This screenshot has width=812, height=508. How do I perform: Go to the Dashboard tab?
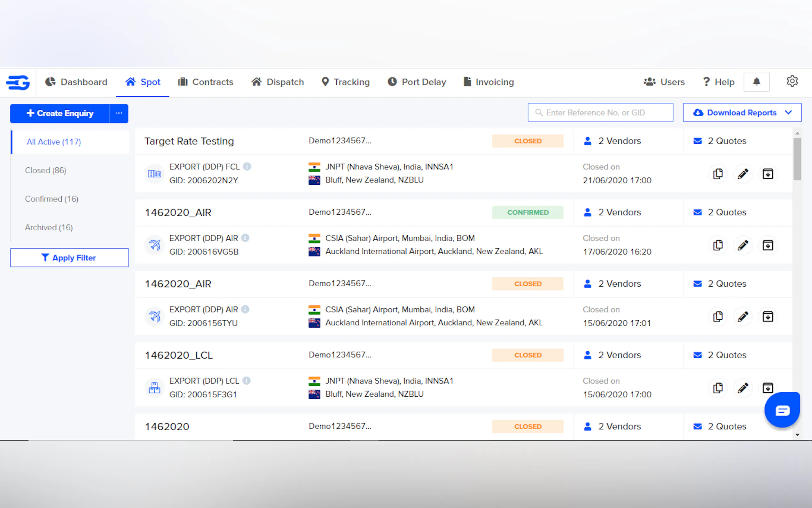click(76, 82)
